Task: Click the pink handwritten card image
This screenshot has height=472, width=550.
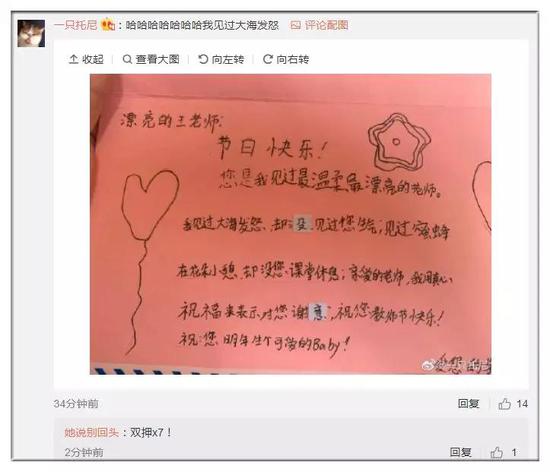Action: (290, 224)
